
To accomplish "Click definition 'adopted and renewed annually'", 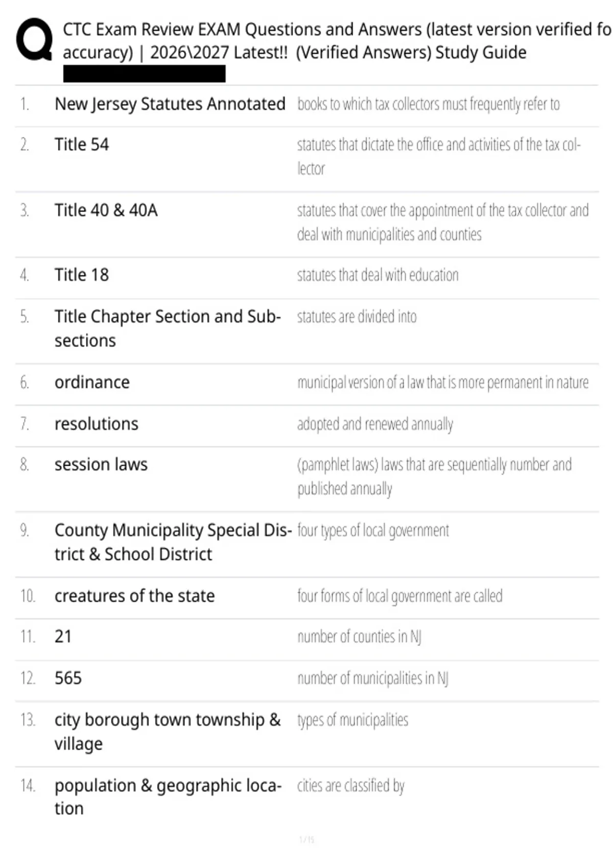I will [x=375, y=424].
